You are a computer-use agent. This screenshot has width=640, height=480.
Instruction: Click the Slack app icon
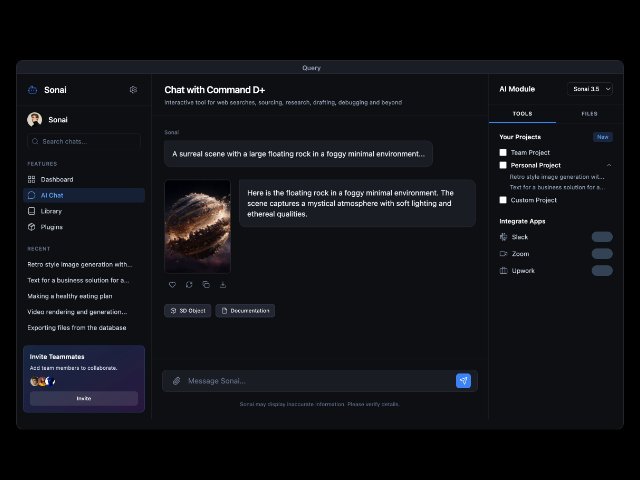coord(503,237)
